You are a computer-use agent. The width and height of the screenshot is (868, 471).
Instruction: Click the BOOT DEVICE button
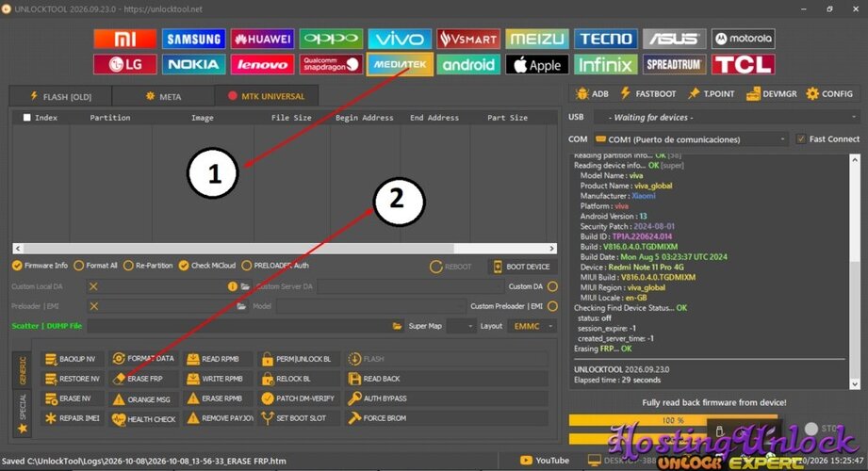click(x=521, y=267)
